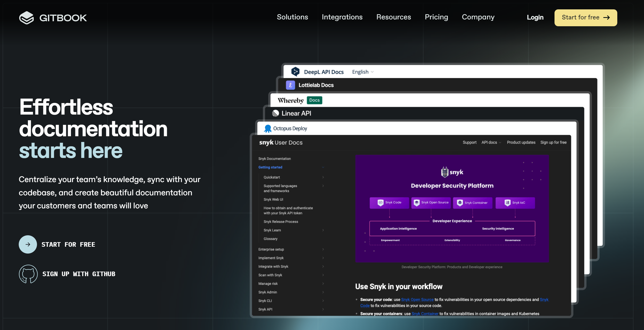Click the Linear striped circle logo
The height and width of the screenshot is (330, 644).
[x=275, y=113]
